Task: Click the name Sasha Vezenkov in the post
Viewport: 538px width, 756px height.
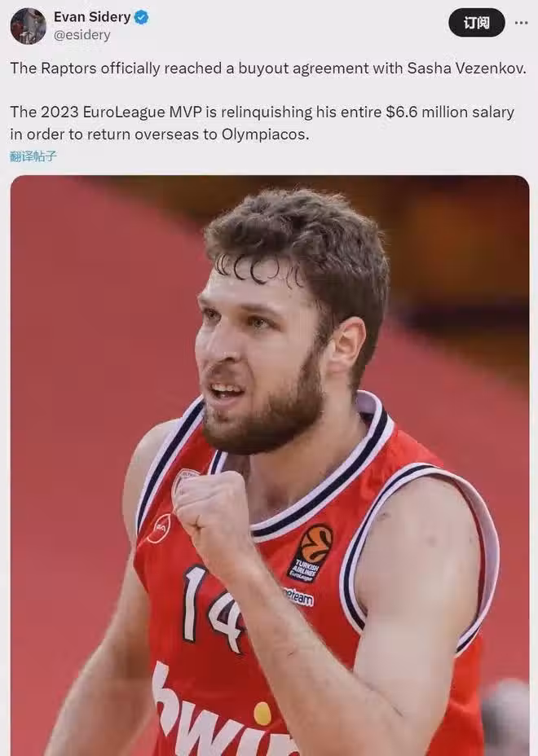Action: tap(466, 68)
